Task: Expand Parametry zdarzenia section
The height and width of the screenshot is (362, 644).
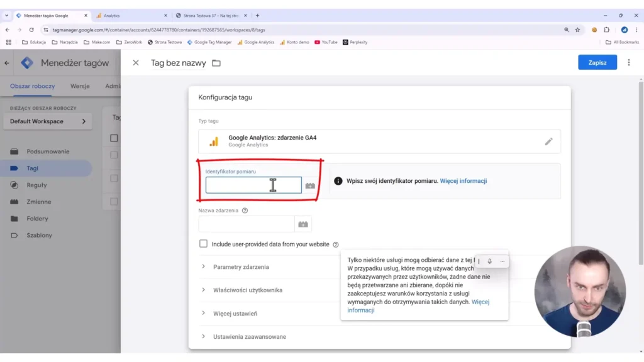Action: (241, 266)
